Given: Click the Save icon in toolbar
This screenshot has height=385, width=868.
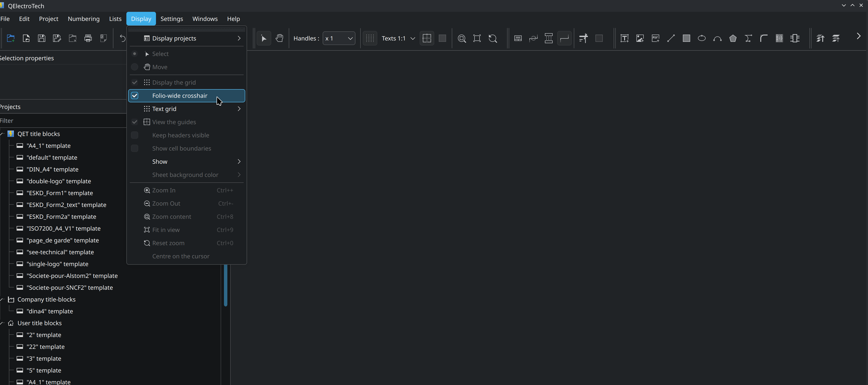Looking at the screenshot, I should pyautogui.click(x=41, y=38).
